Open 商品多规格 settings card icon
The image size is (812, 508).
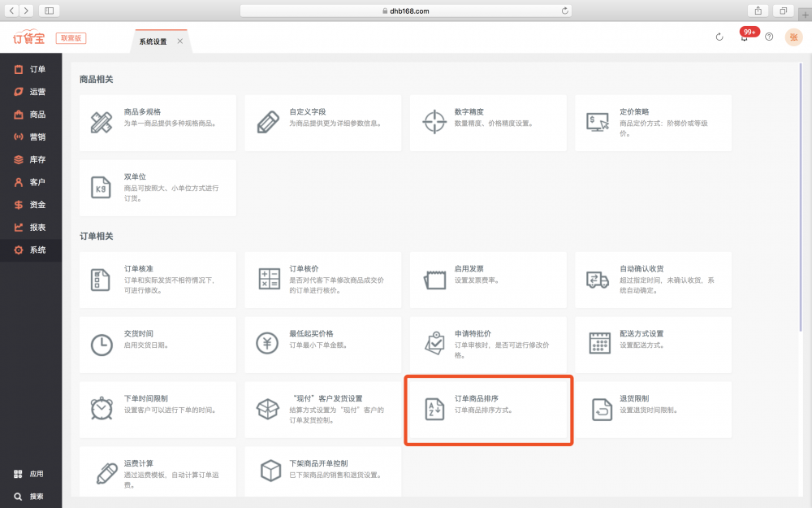[101, 122]
